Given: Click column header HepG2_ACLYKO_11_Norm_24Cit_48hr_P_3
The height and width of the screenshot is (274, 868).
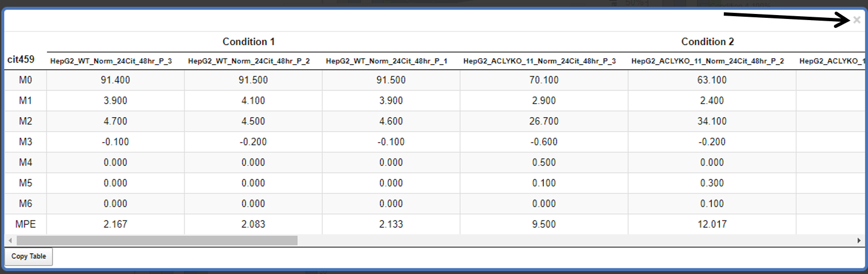Looking at the screenshot, I should click(540, 61).
